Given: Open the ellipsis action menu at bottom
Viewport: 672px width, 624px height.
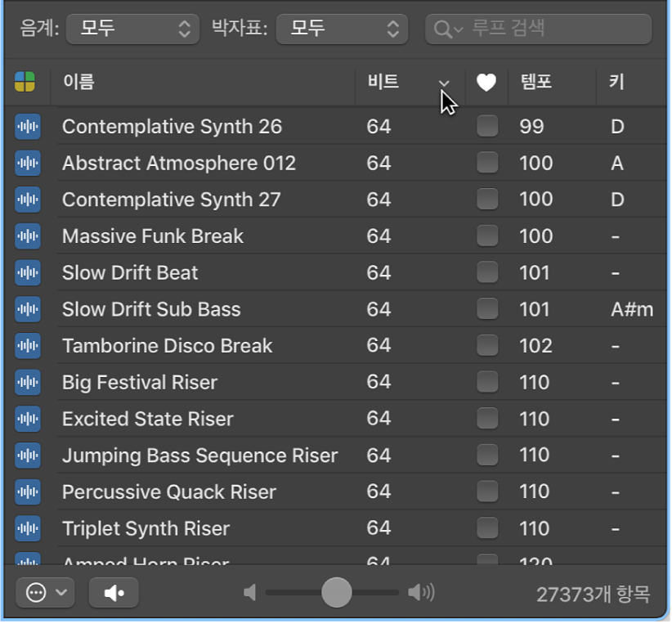Looking at the screenshot, I should (x=45, y=593).
